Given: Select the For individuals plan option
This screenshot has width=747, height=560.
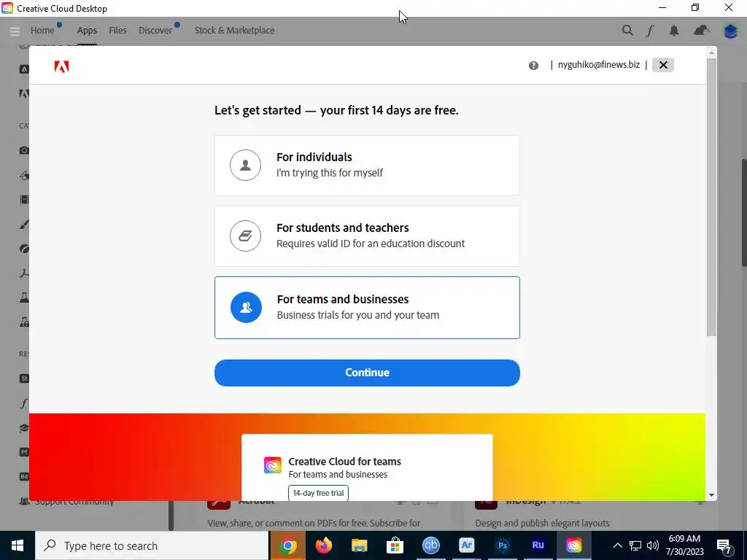Looking at the screenshot, I should 367,166.
